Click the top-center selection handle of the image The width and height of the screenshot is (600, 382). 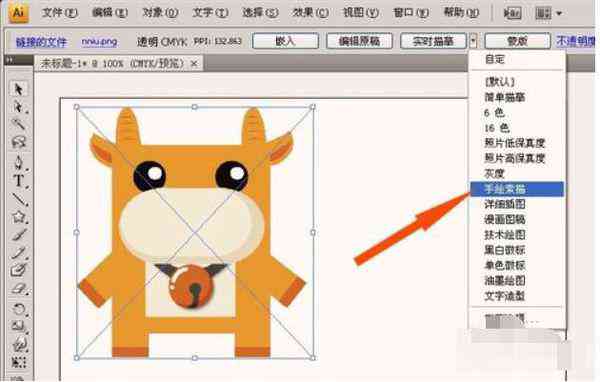coord(194,107)
